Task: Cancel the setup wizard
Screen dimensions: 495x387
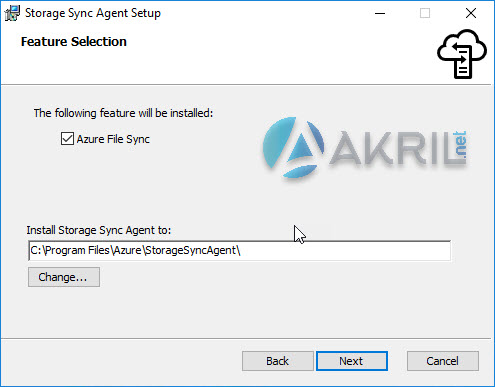Action: coord(443,361)
